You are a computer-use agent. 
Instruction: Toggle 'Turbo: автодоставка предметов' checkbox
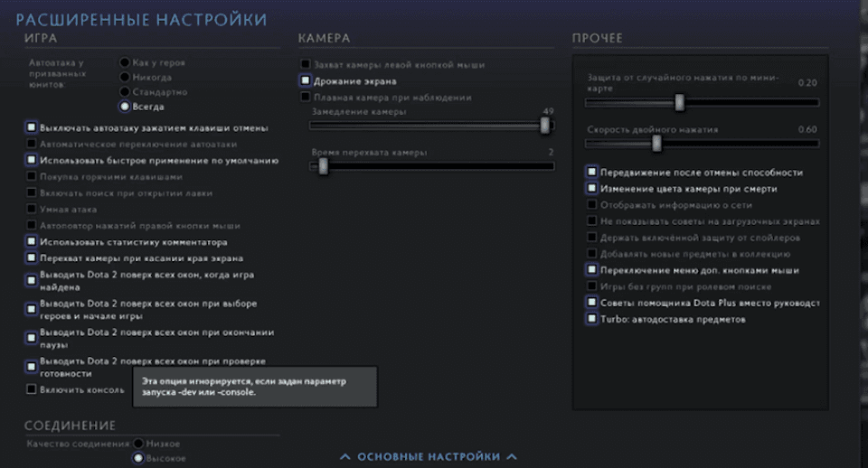coord(591,319)
